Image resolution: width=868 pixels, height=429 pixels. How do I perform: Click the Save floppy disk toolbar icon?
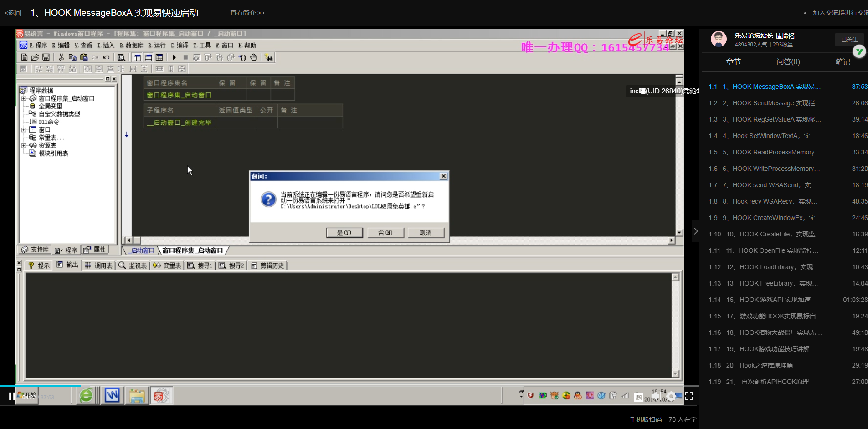pos(46,57)
